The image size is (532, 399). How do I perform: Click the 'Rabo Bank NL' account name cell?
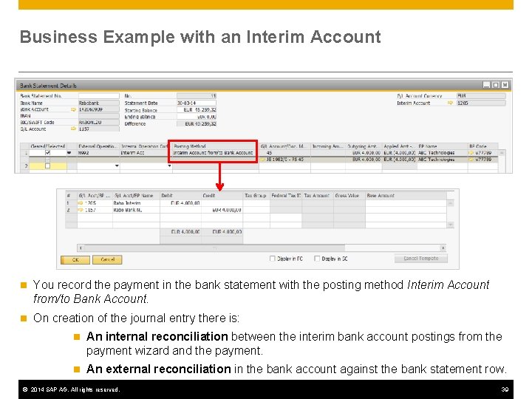(136, 210)
